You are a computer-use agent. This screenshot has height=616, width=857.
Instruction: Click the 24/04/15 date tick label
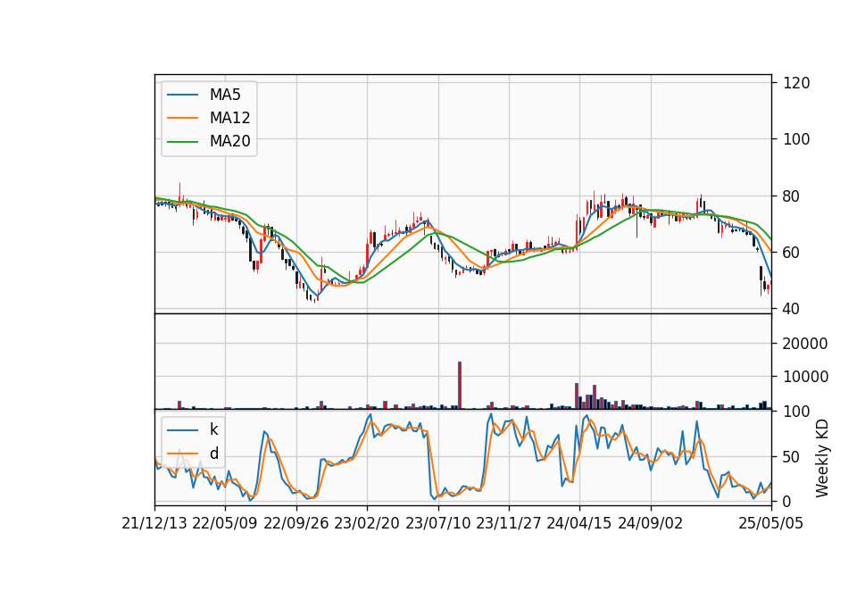[x=579, y=523]
